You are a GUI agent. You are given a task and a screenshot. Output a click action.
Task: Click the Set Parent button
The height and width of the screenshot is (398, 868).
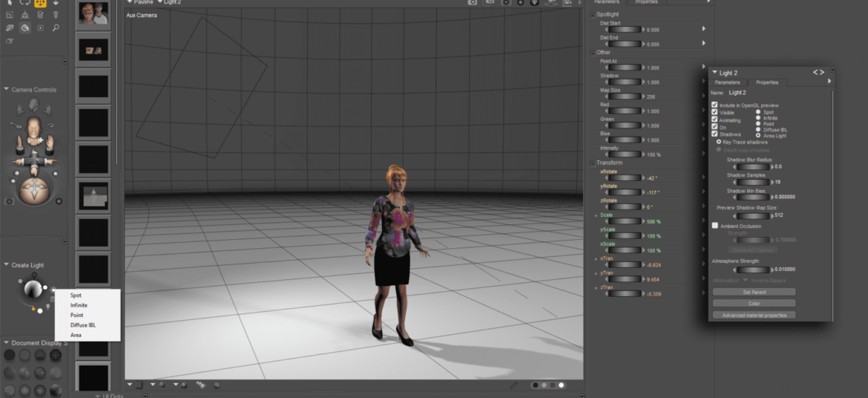coord(754,292)
